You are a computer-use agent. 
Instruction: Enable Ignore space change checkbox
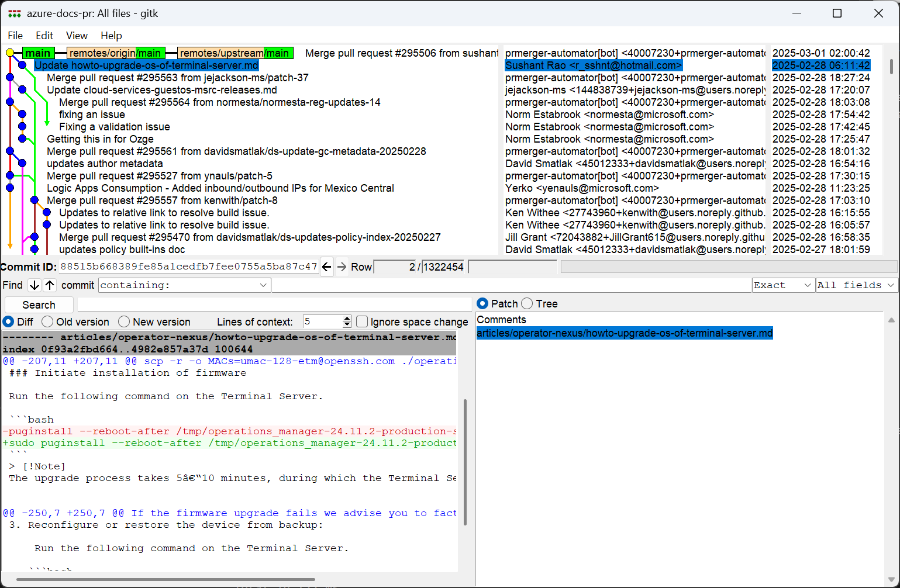tap(362, 322)
